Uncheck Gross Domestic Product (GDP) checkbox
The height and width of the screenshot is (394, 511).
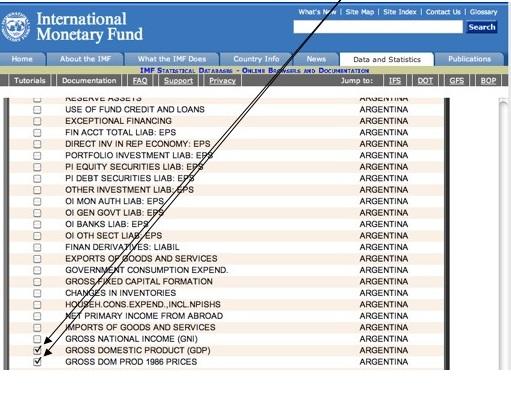pos(37,350)
